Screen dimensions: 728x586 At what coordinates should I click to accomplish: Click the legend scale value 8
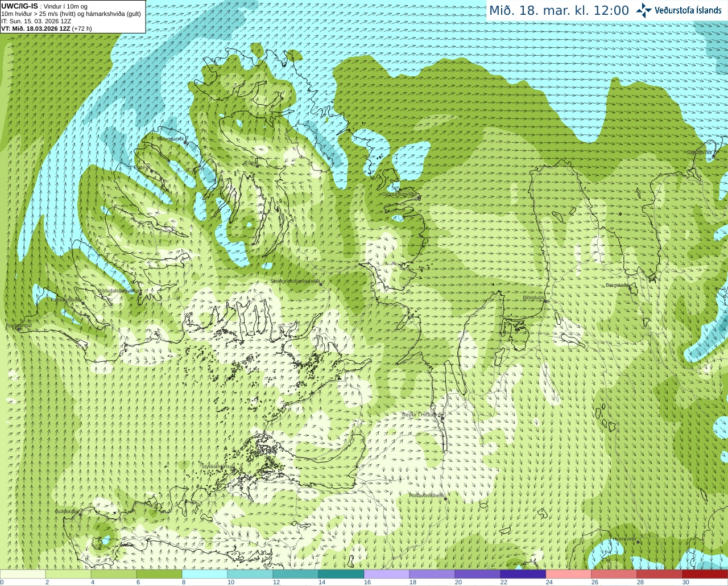184,582
